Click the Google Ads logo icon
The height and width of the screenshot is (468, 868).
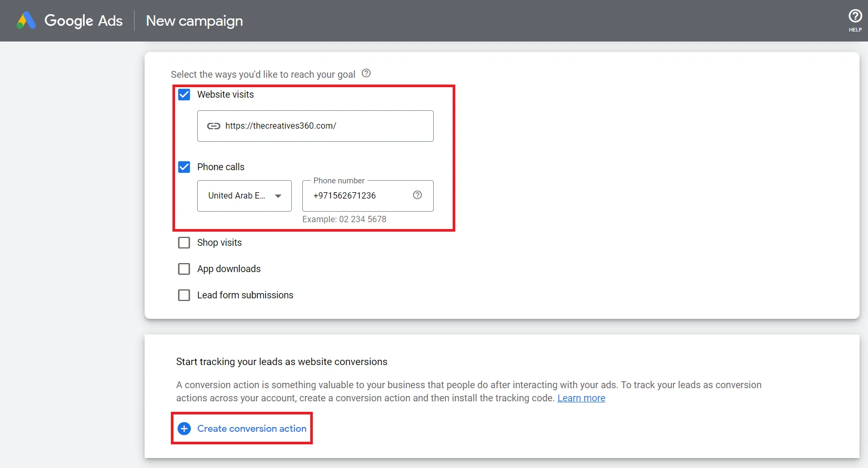point(26,20)
